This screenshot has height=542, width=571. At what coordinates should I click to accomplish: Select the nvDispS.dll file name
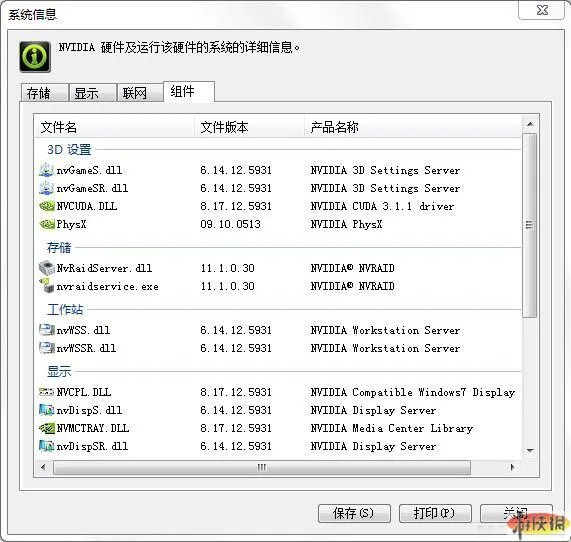89,410
